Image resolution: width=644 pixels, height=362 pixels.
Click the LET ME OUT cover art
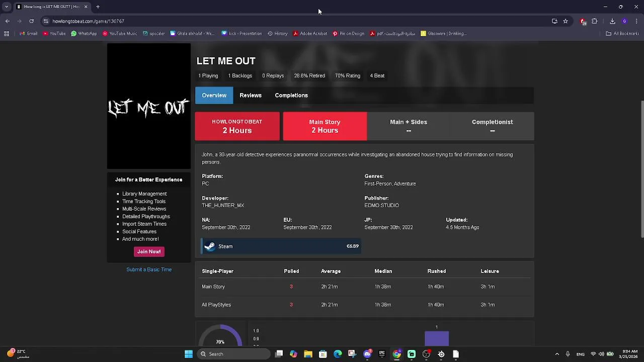point(149,106)
